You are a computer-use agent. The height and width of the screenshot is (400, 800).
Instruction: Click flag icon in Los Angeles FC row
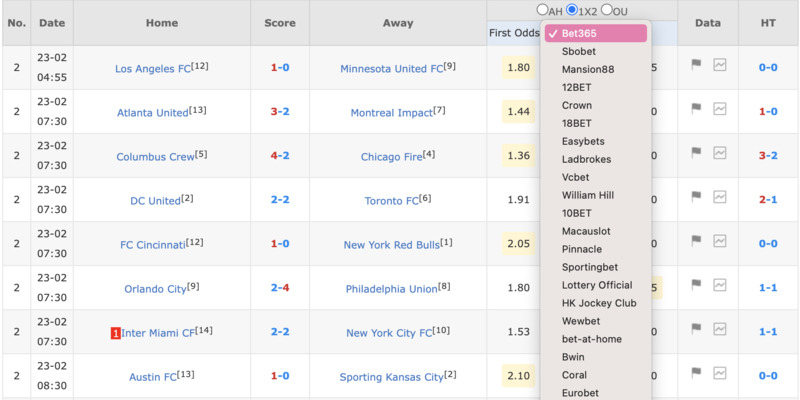tap(696, 65)
